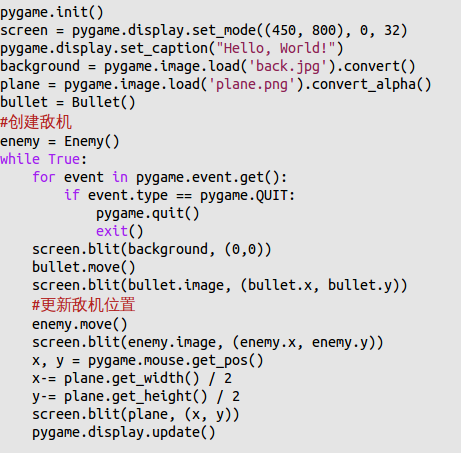Click the bullet.move() line
The width and height of the screenshot is (461, 453).
tap(84, 267)
